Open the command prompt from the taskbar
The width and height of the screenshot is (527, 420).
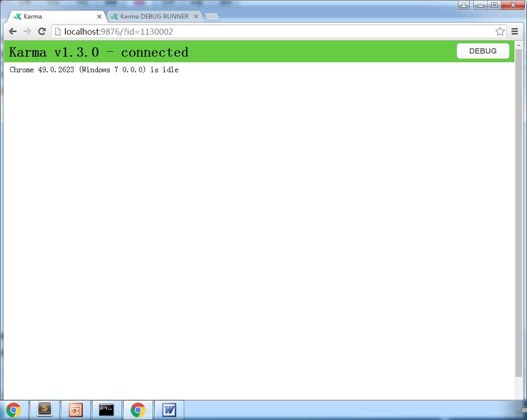106,410
